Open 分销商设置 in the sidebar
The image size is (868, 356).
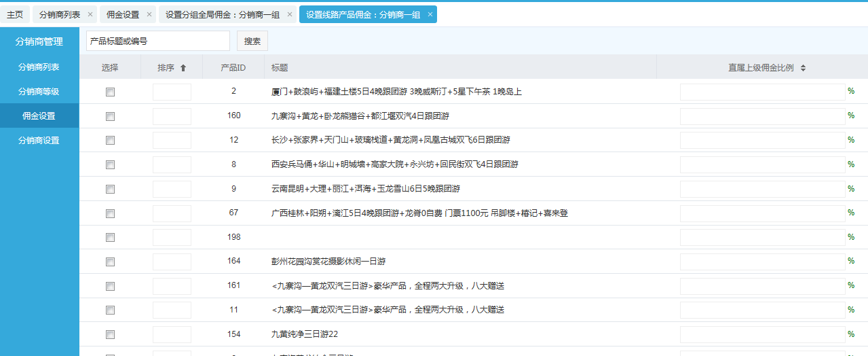[39, 141]
